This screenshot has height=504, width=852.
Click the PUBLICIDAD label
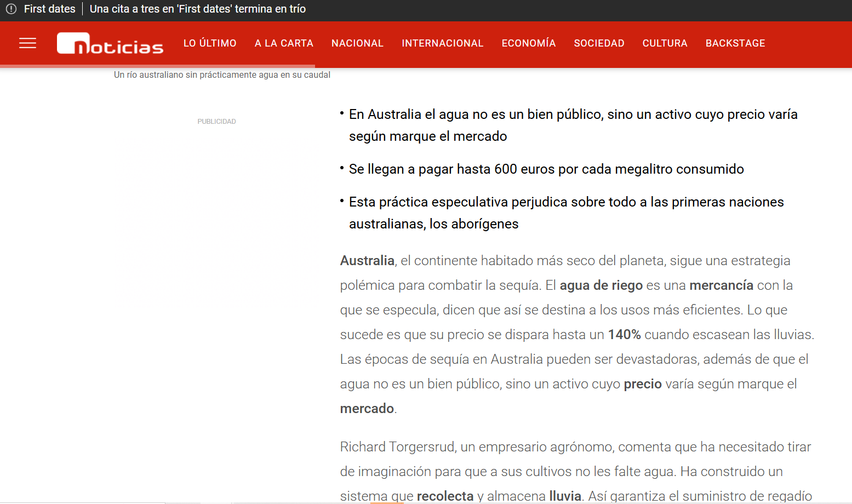click(x=216, y=122)
